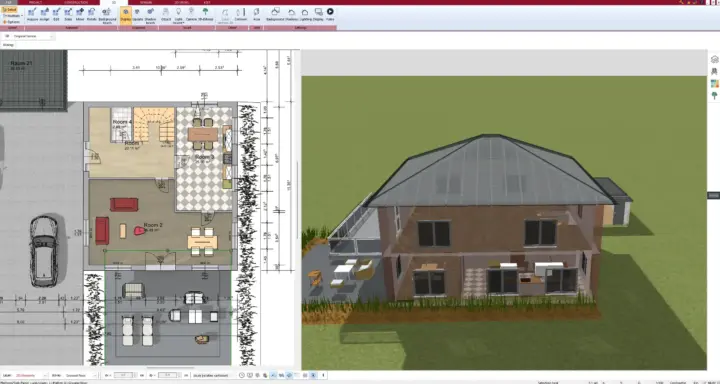Click the green tree 3D plant icon
Viewport: 720px width, 384px height.
[x=205, y=15]
